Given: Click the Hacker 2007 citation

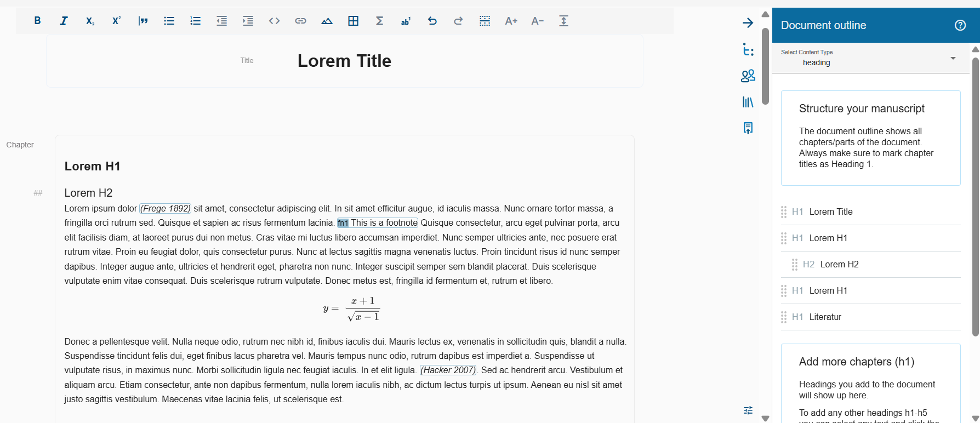Looking at the screenshot, I should click(448, 370).
